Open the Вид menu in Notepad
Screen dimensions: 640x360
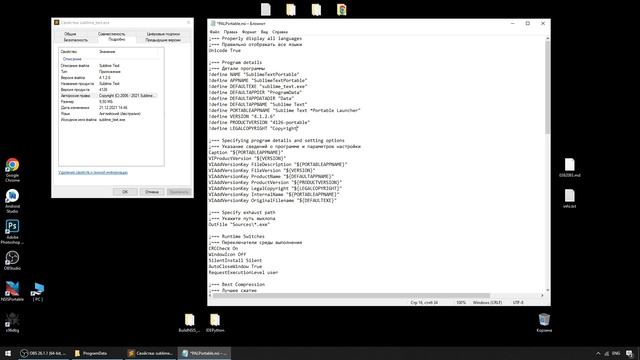264,32
